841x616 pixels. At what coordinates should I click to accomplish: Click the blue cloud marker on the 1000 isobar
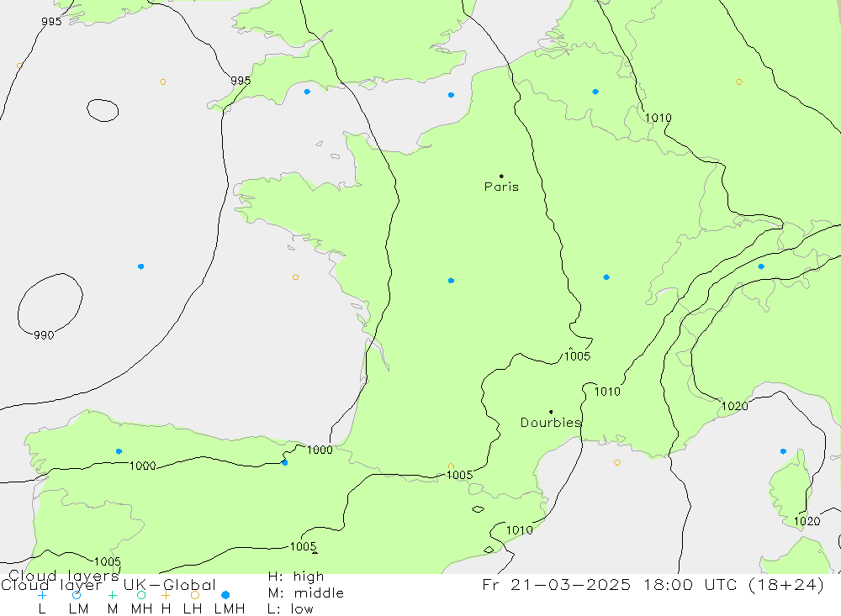285,462
